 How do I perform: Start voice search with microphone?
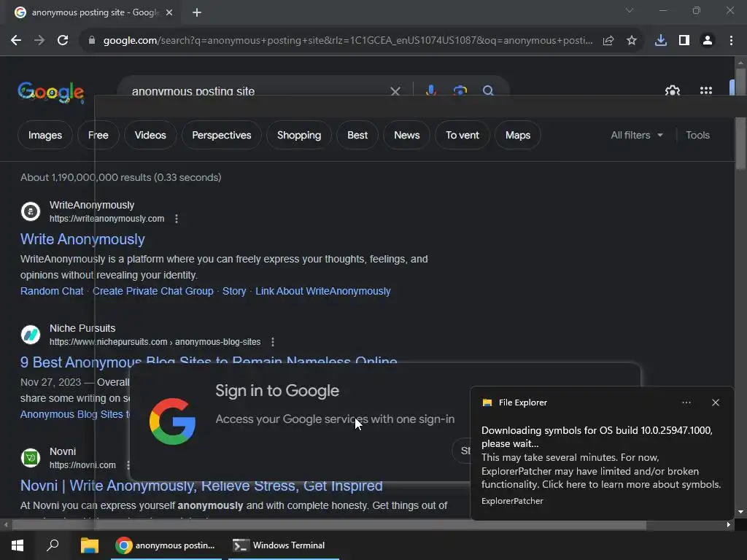pos(430,90)
